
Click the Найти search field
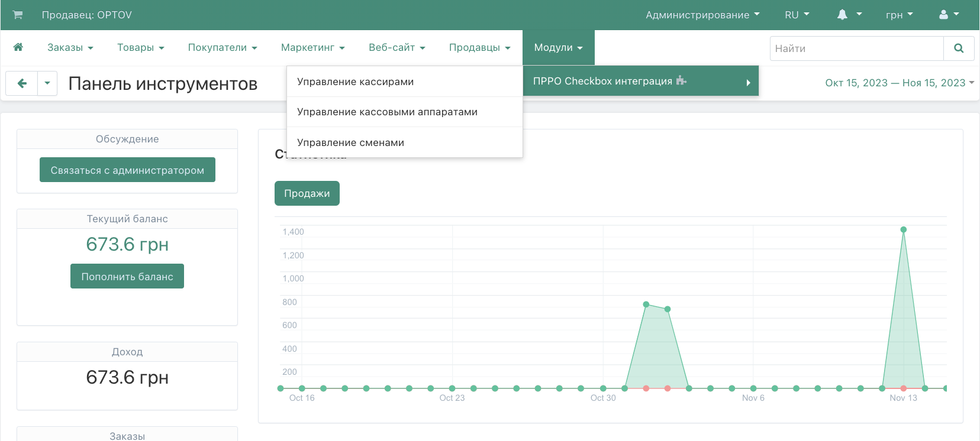click(856, 48)
